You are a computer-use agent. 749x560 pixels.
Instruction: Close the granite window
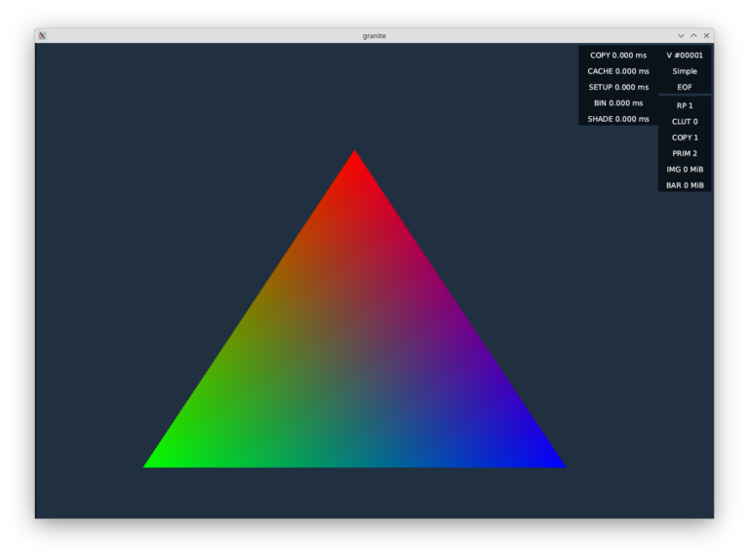pos(706,35)
